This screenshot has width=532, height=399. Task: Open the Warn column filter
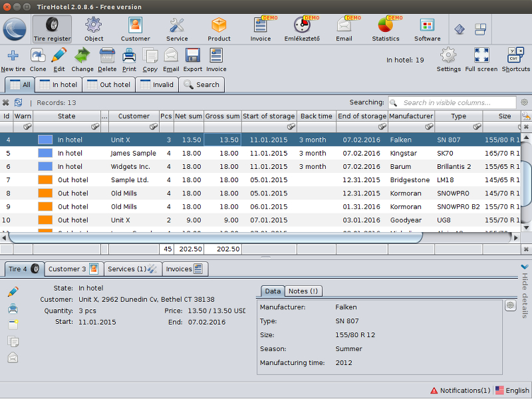coord(27,126)
